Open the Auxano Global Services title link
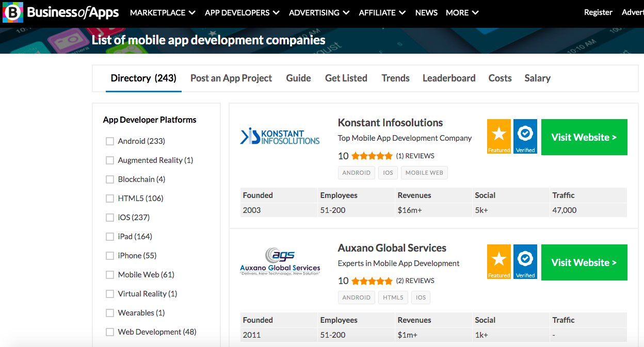The image size is (644, 347). 392,248
